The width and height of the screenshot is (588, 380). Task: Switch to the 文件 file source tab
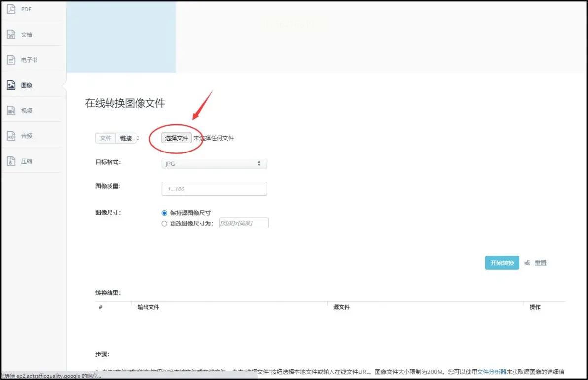(106, 138)
